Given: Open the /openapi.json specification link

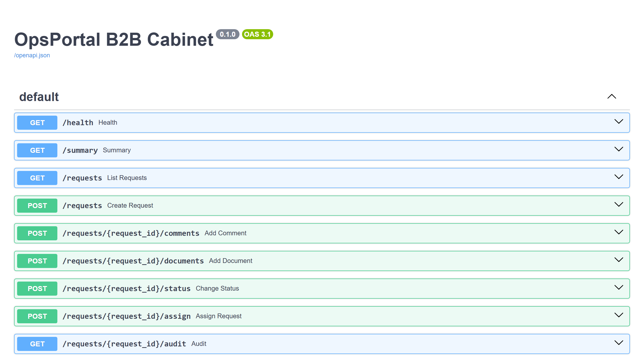Looking at the screenshot, I should (32, 55).
